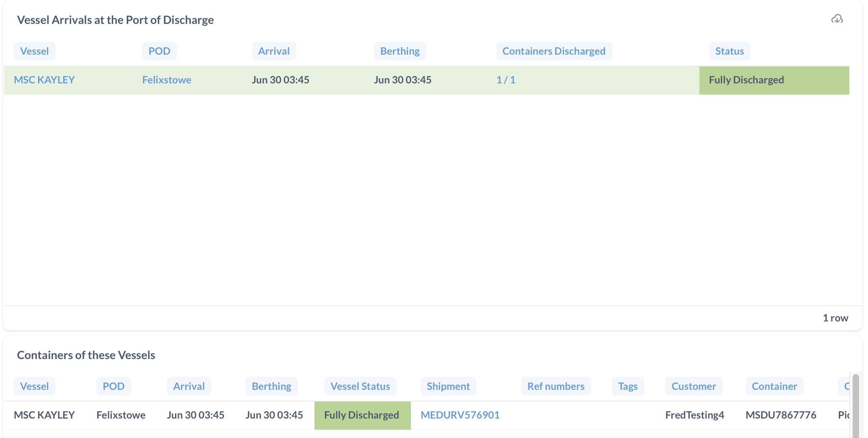Sort by Vessel column in arrivals table
Image resolution: width=868 pixels, height=438 pixels.
[x=34, y=51]
